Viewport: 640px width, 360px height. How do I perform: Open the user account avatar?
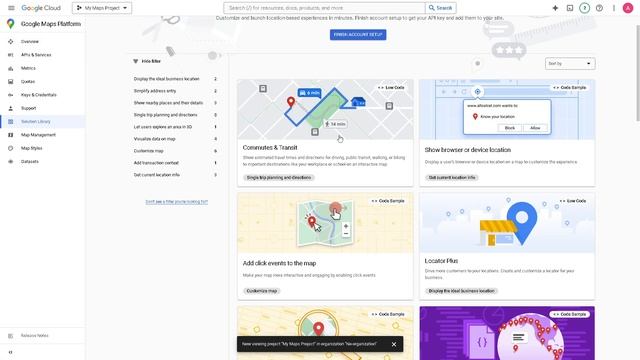coord(628,8)
